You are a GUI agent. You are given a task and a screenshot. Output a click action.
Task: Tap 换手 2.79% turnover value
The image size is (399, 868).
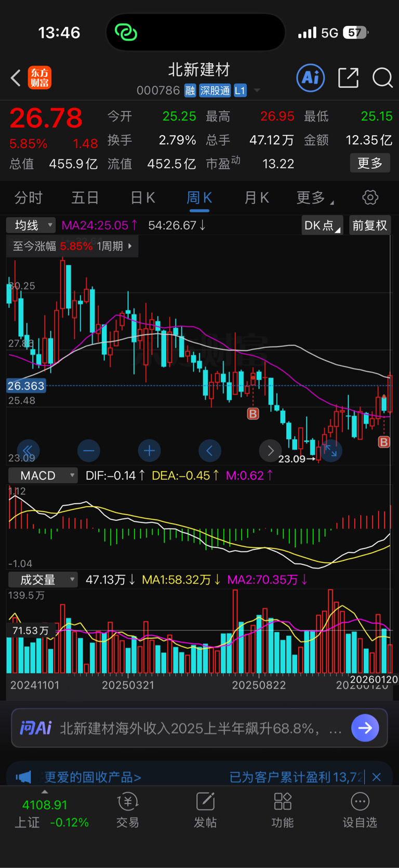click(152, 140)
